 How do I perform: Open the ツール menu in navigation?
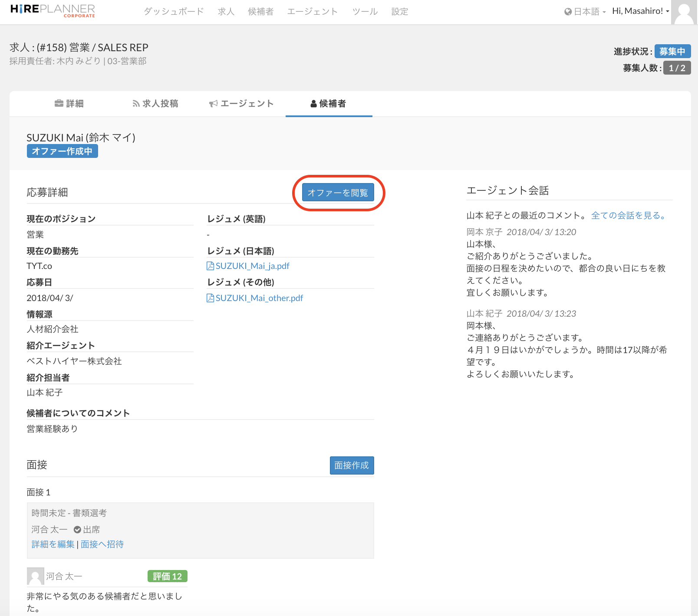[365, 12]
